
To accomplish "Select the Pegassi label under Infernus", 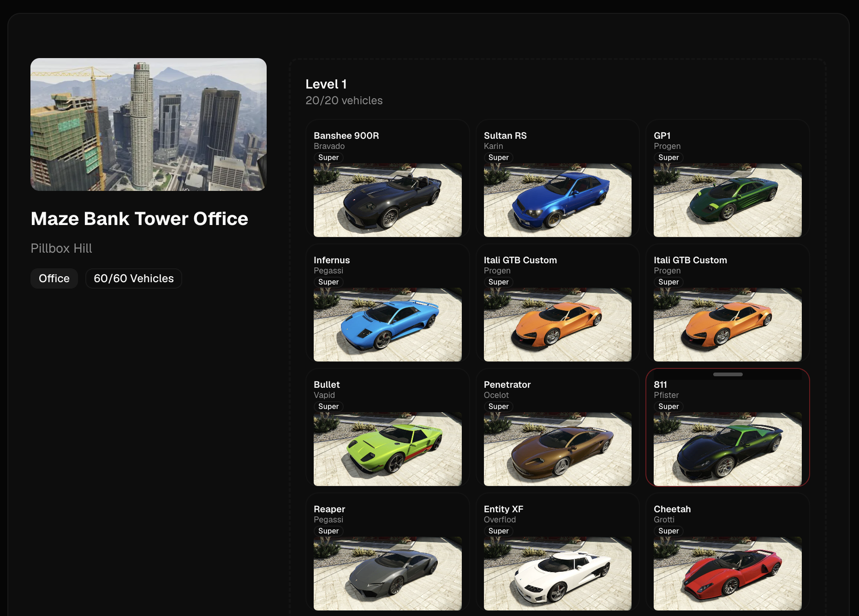I will pos(328,271).
